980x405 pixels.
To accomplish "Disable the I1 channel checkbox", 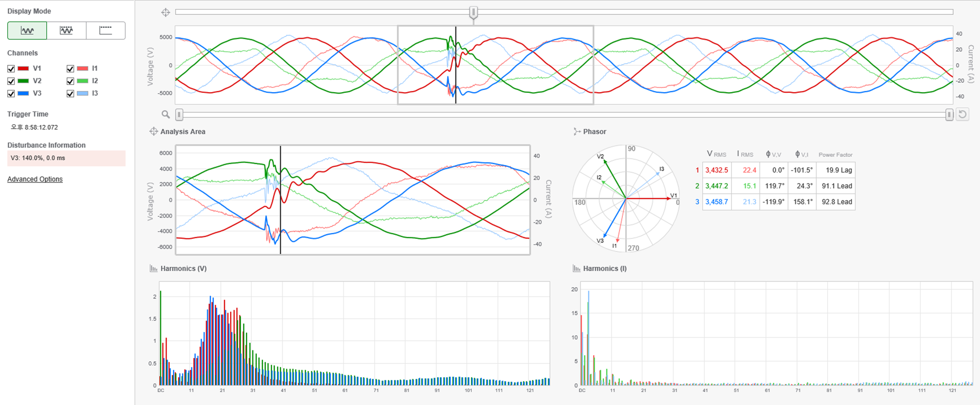I will click(70, 69).
